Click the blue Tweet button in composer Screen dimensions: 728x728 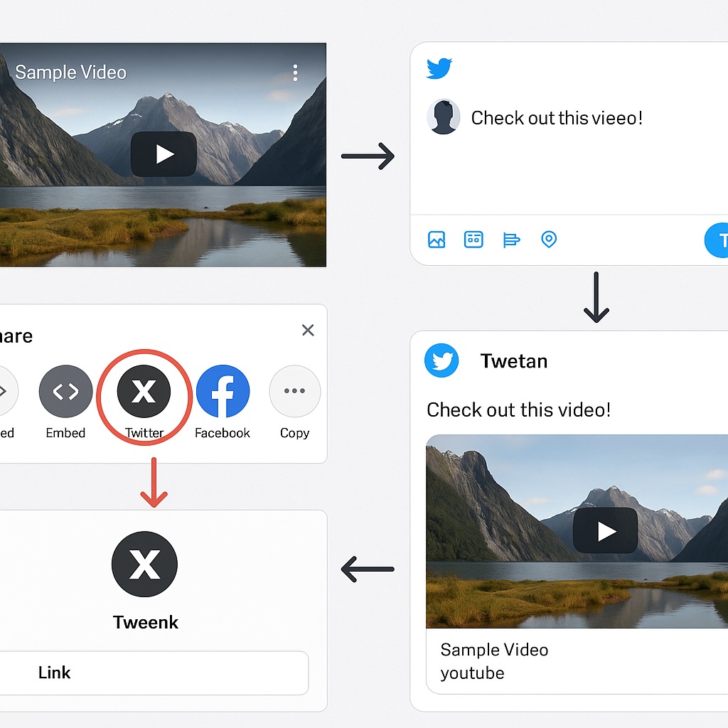717,240
